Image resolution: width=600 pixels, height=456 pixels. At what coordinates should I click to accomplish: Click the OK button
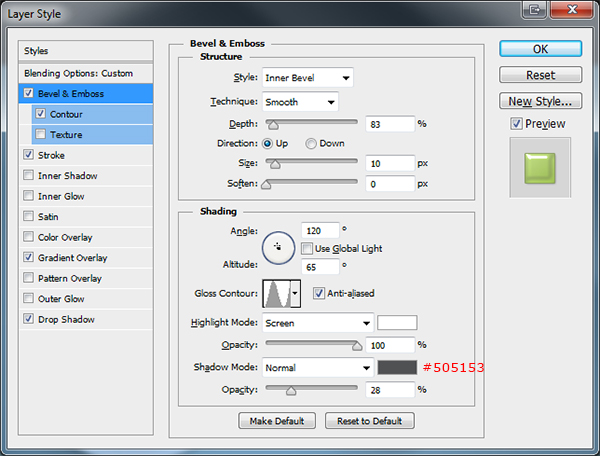540,49
